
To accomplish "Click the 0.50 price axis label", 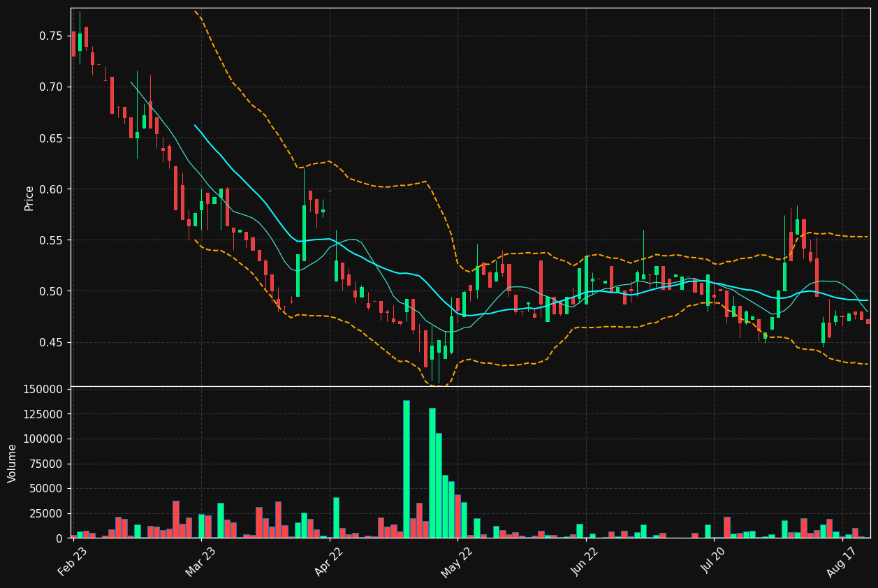I will 52,291.
